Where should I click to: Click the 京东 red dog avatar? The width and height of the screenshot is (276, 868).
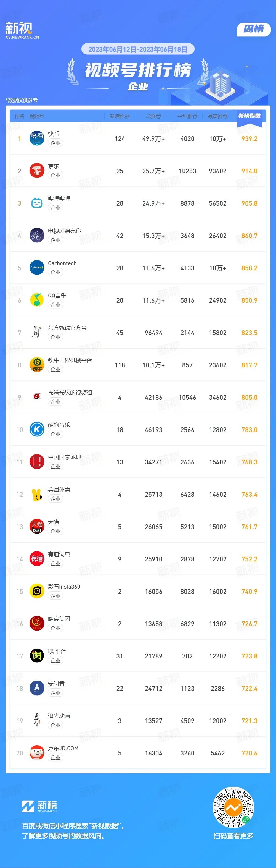(x=37, y=171)
